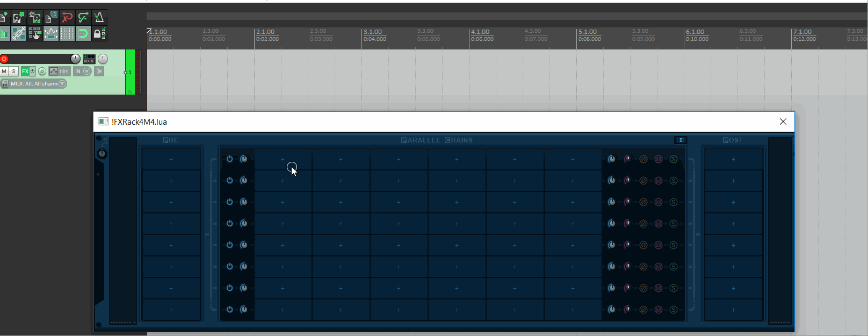Image resolution: width=868 pixels, height=336 pixels.
Task: Arm track 1 red record button
Action: coord(4,59)
